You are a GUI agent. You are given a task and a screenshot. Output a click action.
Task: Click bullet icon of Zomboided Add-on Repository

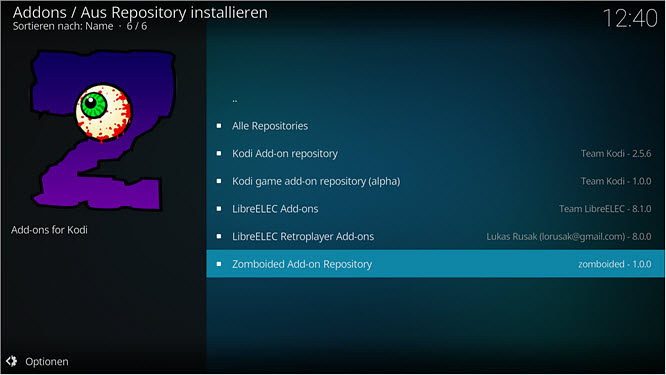pyautogui.click(x=219, y=264)
